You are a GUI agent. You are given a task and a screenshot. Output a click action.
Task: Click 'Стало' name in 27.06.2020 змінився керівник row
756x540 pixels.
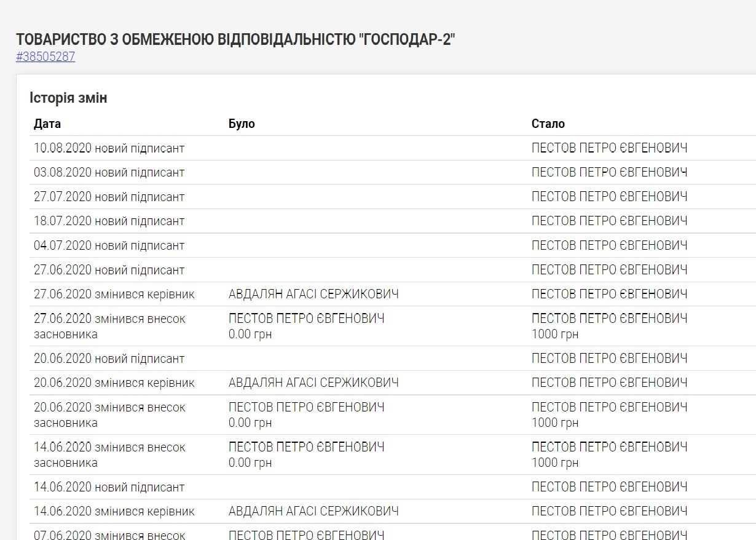click(610, 295)
